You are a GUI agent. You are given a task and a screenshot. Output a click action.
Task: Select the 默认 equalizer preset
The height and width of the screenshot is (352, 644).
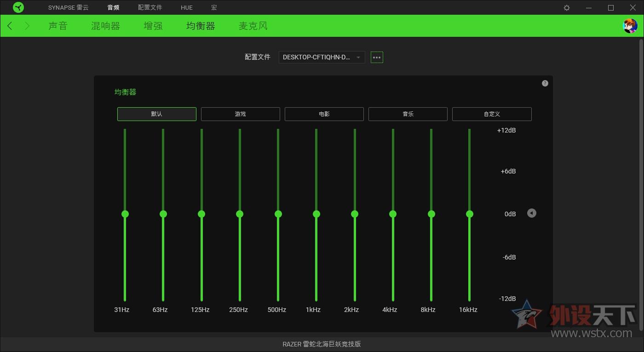click(x=157, y=114)
